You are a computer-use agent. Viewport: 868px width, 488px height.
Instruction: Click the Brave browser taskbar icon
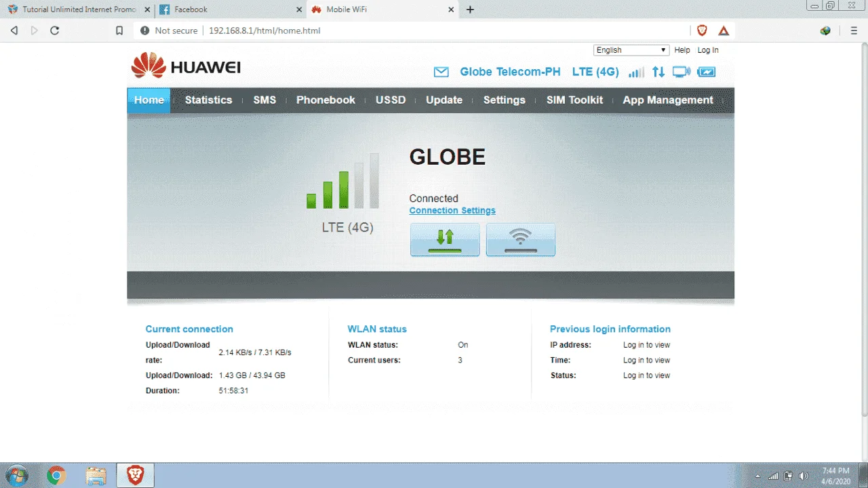(136, 476)
